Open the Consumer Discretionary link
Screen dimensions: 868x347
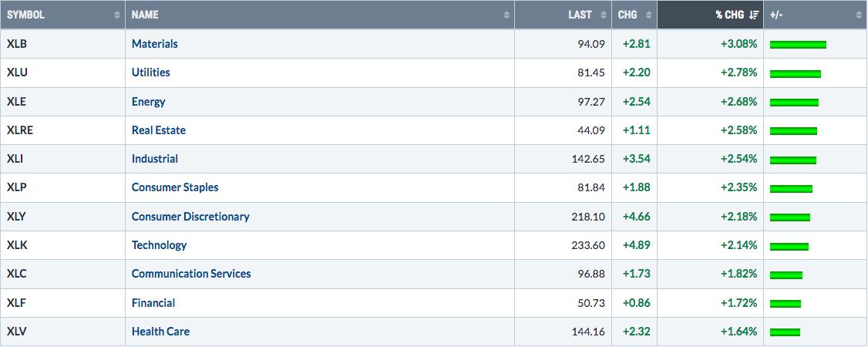click(x=190, y=217)
